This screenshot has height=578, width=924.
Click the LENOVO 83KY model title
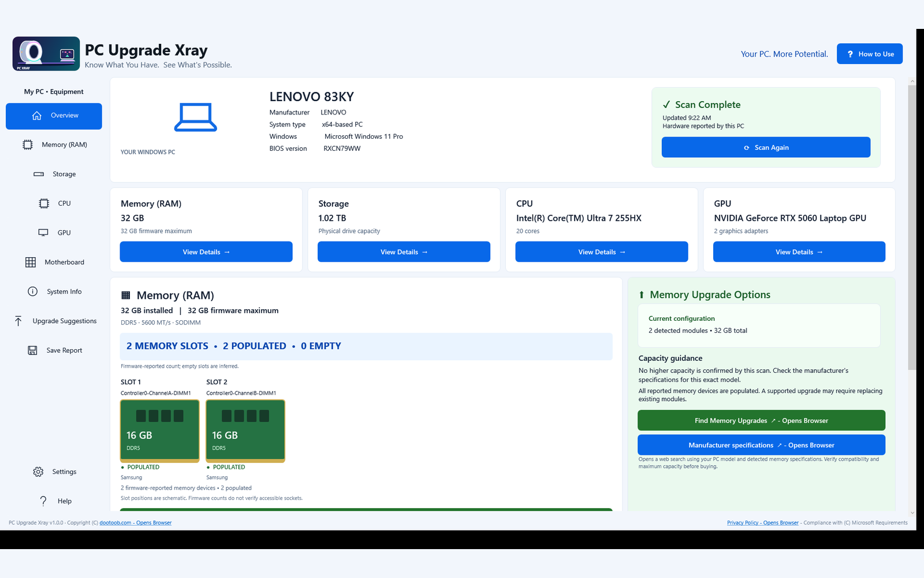coord(312,97)
